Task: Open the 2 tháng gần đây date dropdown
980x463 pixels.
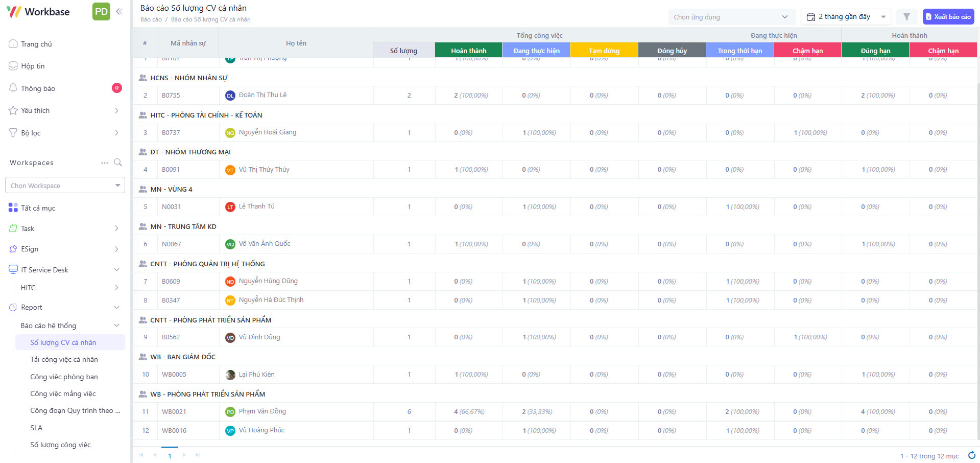Action: 846,17
